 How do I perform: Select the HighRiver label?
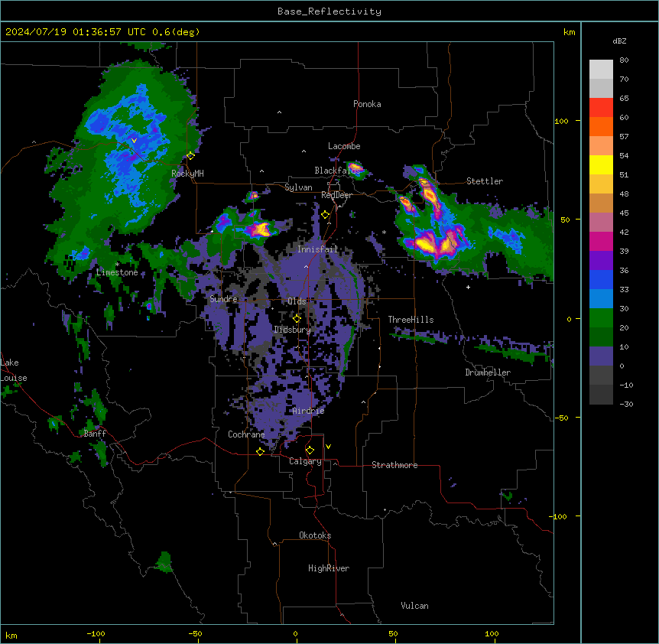pyautogui.click(x=329, y=568)
